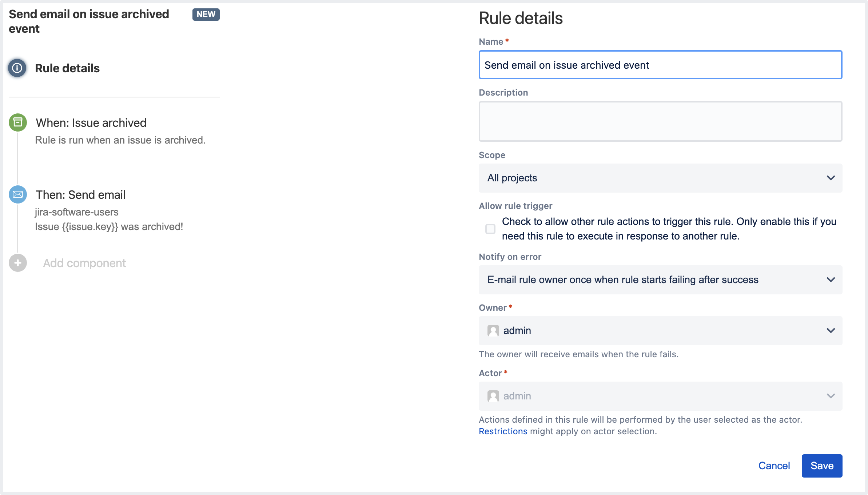Click the Cancel button
868x495 pixels.
click(x=774, y=466)
